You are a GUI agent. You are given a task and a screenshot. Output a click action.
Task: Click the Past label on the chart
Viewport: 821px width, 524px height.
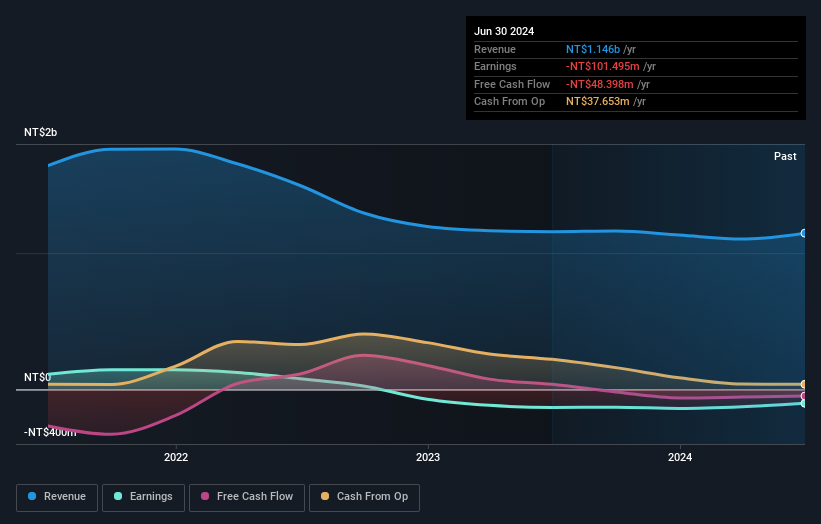(x=785, y=156)
